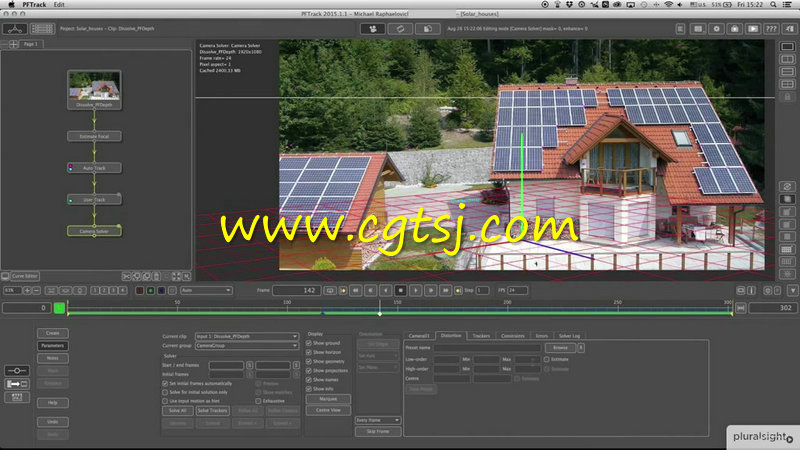
Task: Open the Set Plane dropdown
Action: 378,367
